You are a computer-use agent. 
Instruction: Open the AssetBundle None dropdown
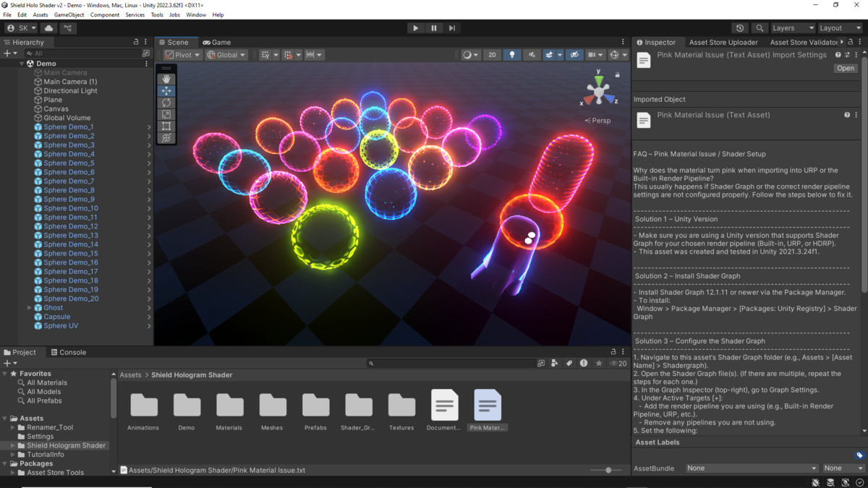[751, 468]
